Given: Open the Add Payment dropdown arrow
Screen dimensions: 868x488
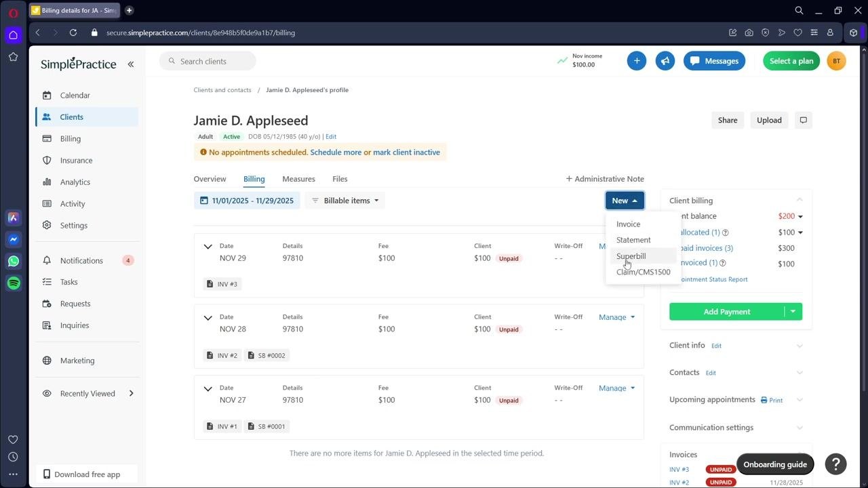Looking at the screenshot, I should [793, 312].
